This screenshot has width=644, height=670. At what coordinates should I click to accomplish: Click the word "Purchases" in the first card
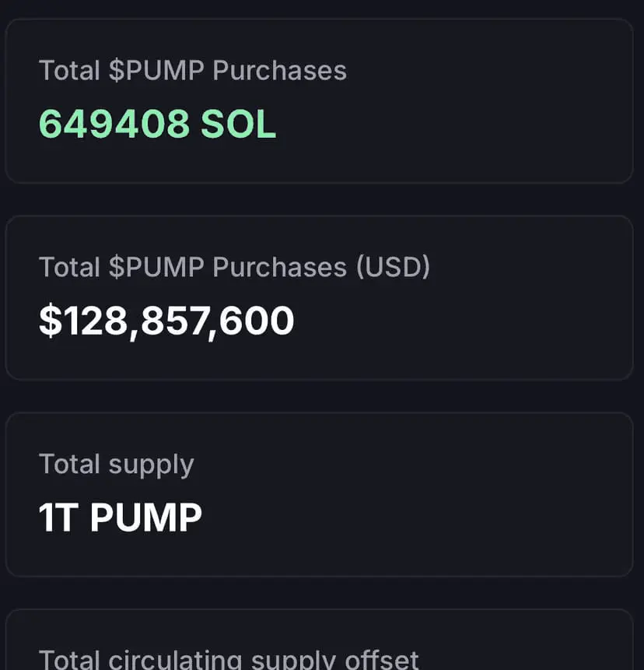280,70
